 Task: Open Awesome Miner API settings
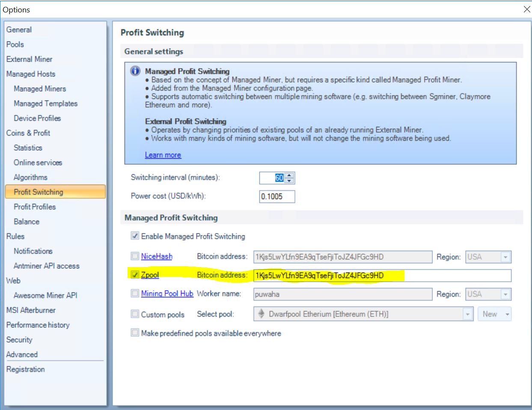[x=45, y=295]
